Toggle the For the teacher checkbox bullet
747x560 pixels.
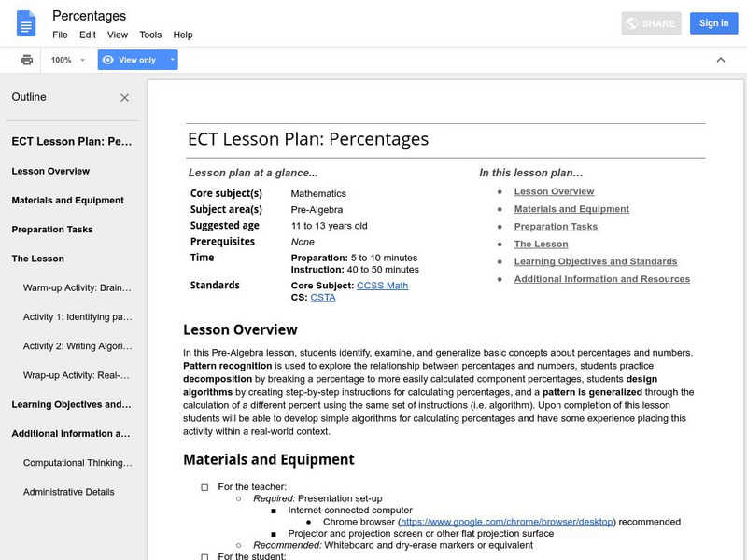point(204,487)
